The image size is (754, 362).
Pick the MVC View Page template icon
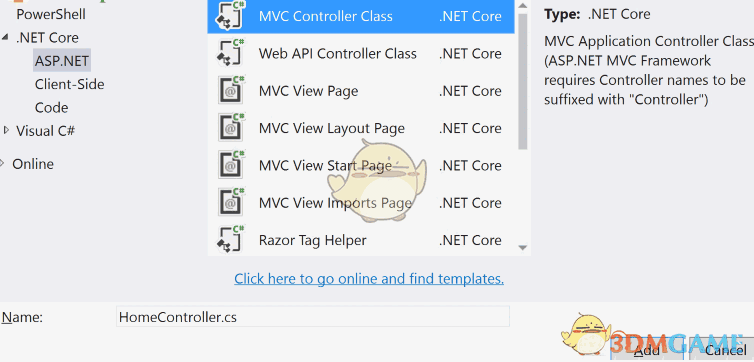[x=231, y=90]
